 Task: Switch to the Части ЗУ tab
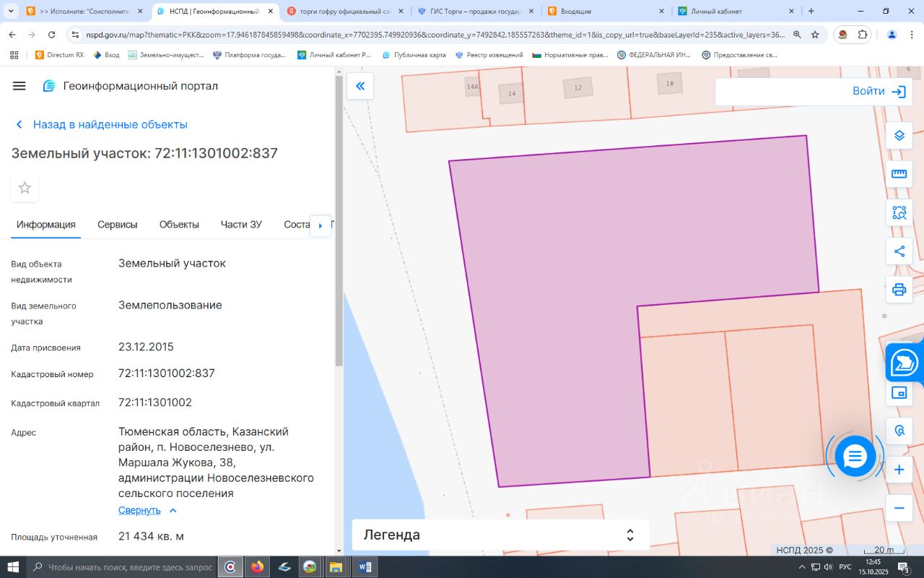pos(241,225)
